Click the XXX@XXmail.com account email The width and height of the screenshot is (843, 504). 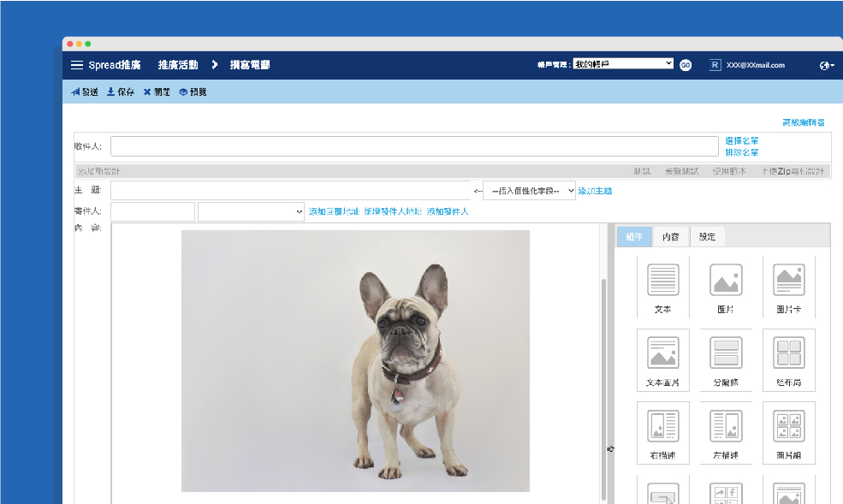click(756, 65)
